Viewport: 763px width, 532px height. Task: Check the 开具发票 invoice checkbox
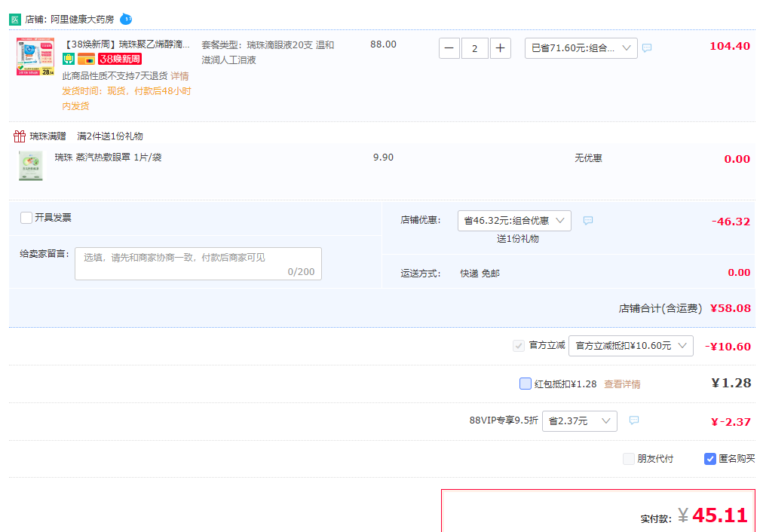point(26,217)
